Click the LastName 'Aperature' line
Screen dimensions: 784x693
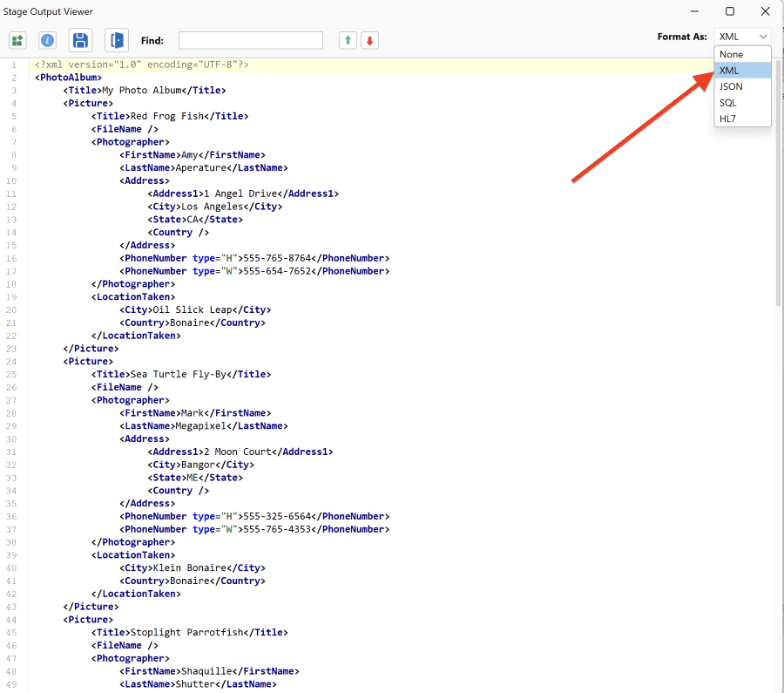tap(204, 168)
